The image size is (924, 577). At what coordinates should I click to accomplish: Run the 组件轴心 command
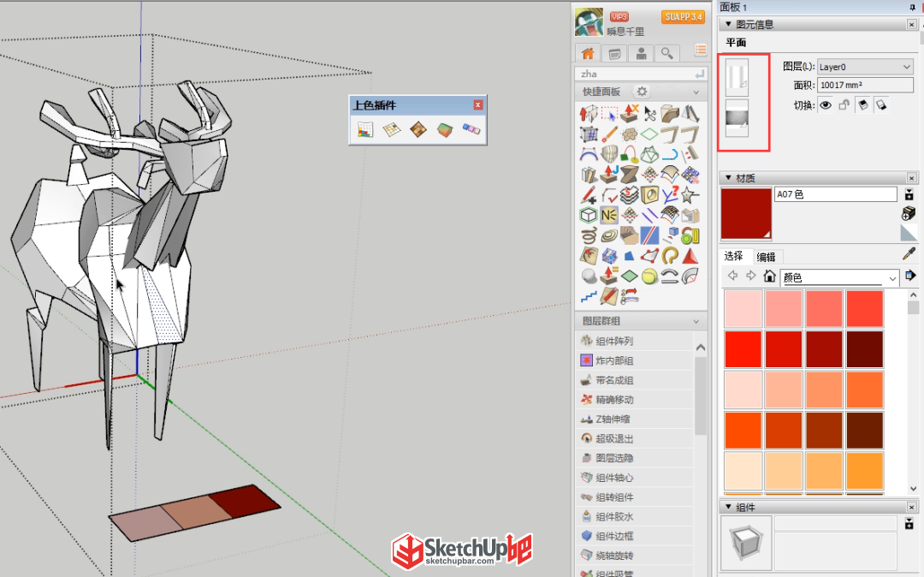[x=634, y=478]
